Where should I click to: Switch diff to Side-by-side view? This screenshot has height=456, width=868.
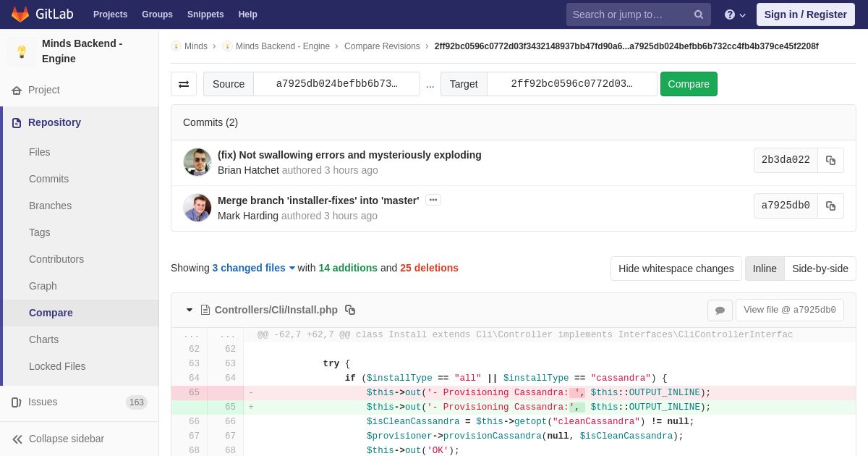coord(820,269)
